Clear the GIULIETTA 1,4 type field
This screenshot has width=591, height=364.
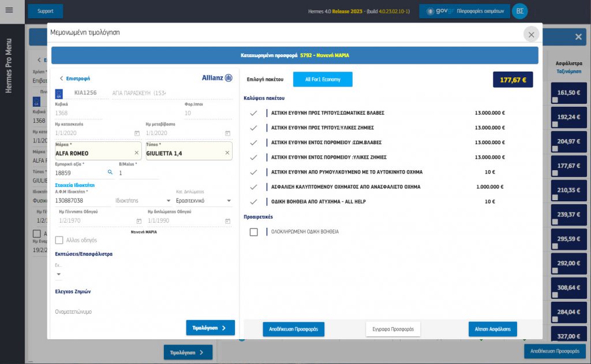click(227, 153)
